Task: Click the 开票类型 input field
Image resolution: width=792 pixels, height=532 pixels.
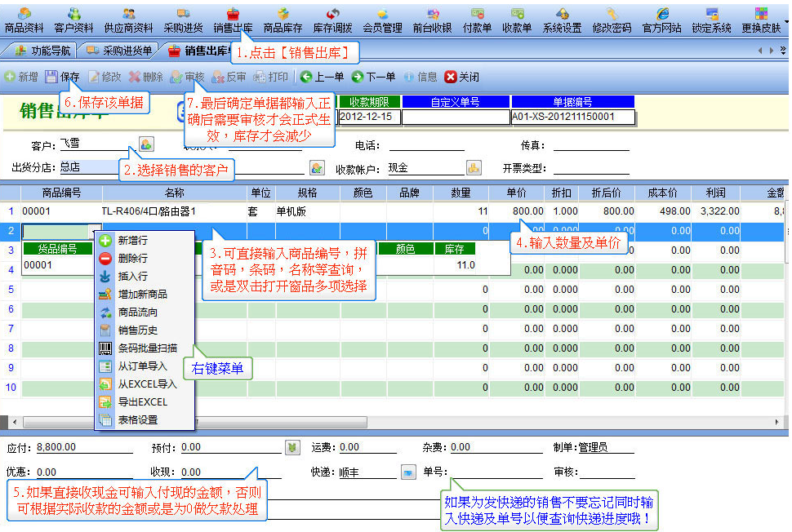Action: click(x=591, y=168)
